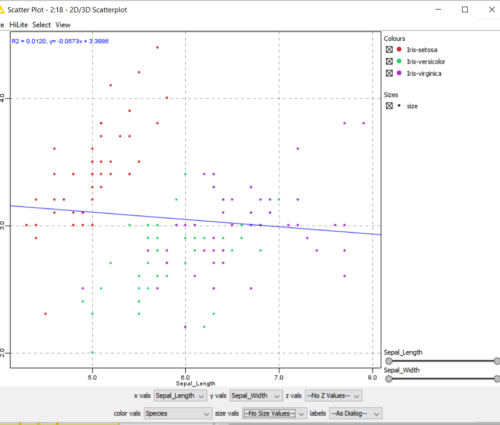
Task: Click the green Iris-versicolor colour dot
Action: [399, 61]
